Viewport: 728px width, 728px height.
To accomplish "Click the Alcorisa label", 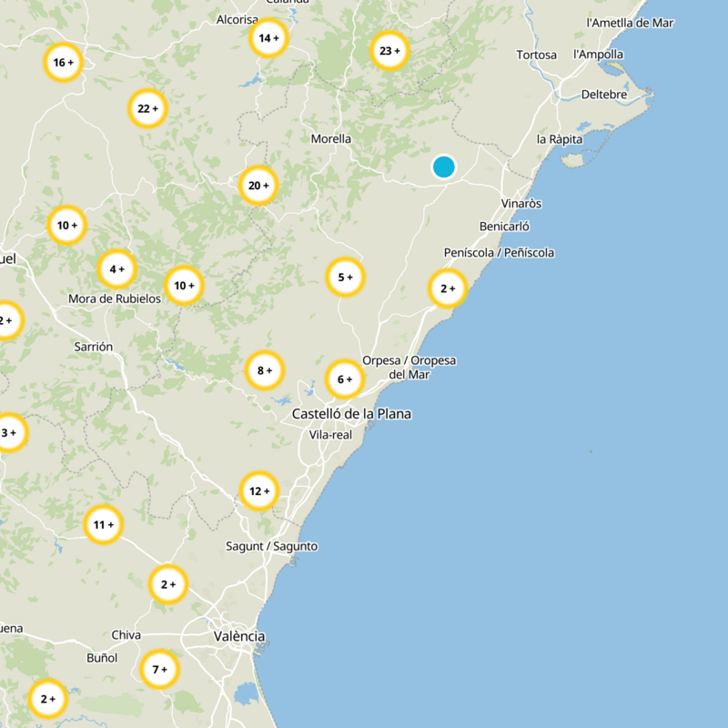I will tap(238, 19).
